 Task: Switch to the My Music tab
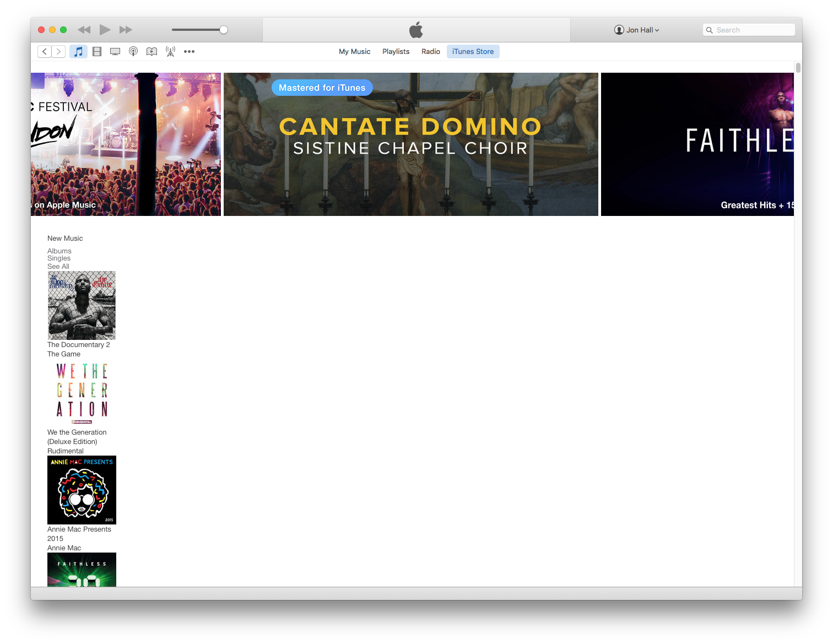[355, 52]
